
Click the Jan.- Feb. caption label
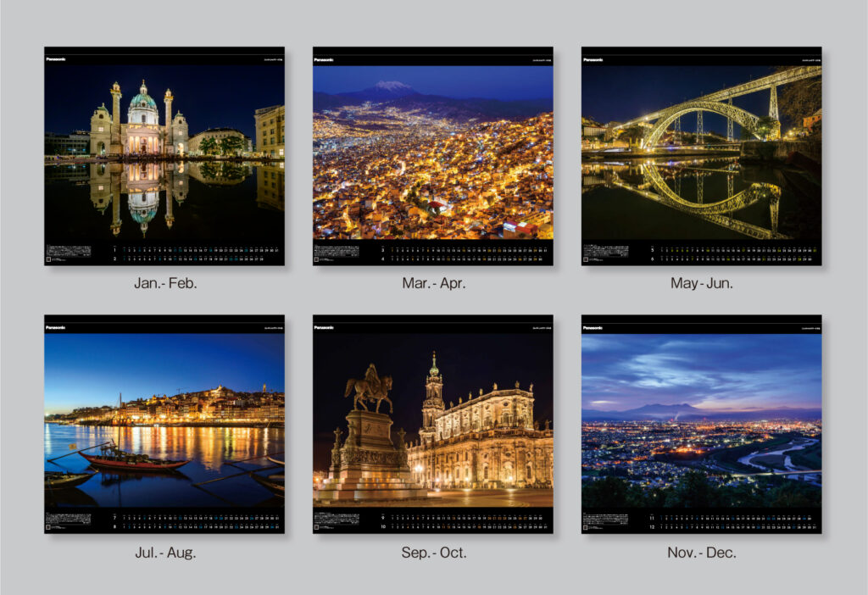165,283
